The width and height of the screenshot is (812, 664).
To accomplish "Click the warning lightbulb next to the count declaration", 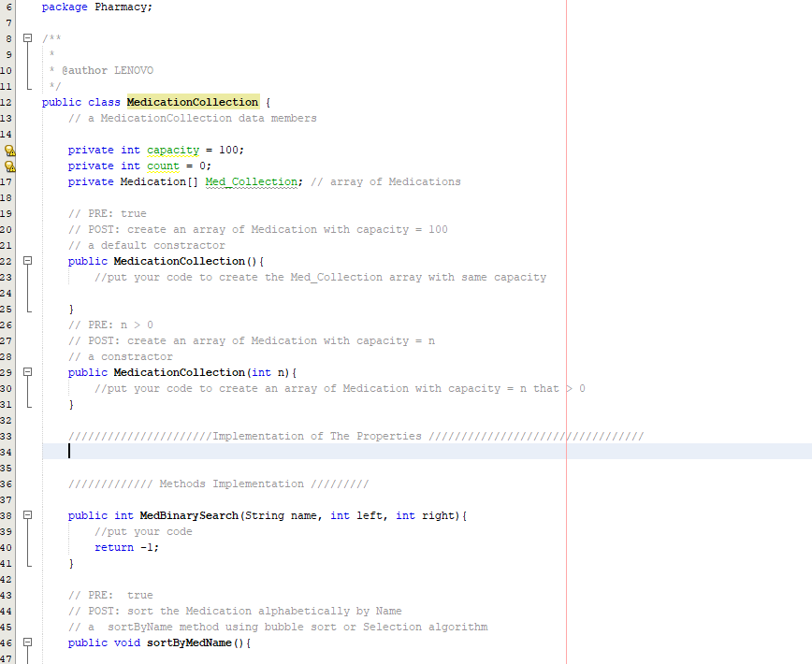I will (8, 166).
